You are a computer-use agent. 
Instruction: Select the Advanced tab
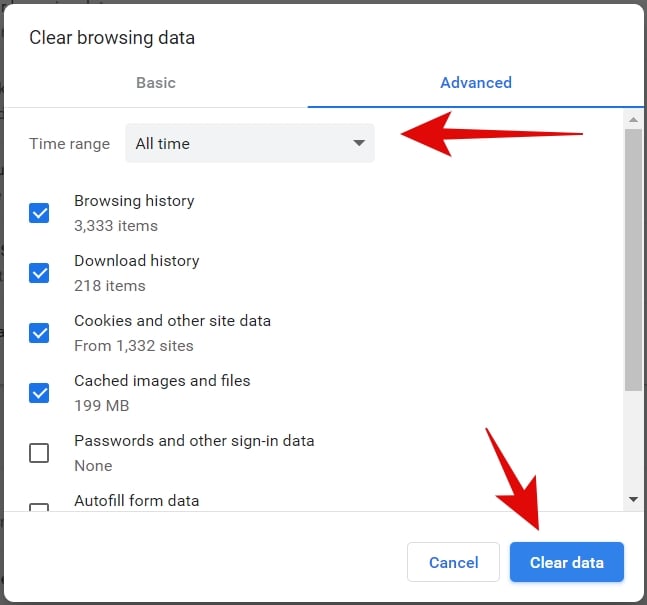pos(476,83)
